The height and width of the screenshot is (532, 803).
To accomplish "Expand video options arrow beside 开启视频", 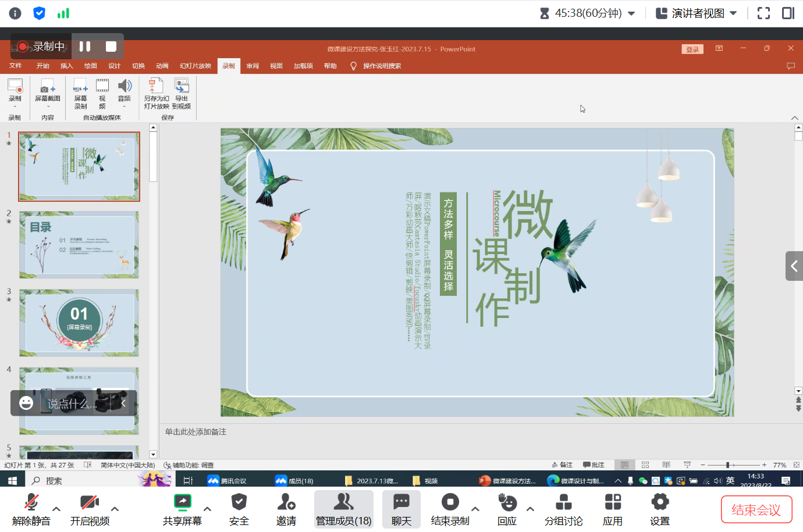I will click(x=115, y=509).
